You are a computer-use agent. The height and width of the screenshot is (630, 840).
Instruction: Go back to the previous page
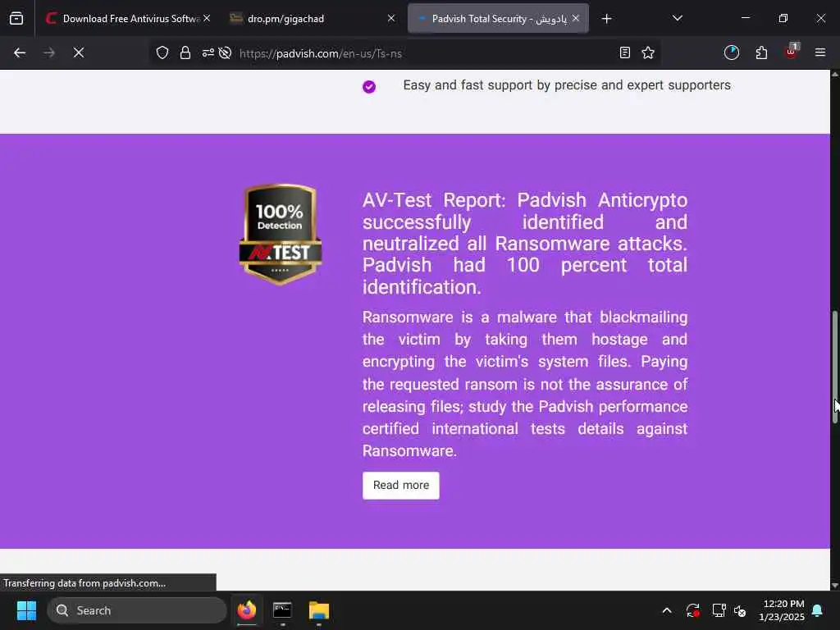(20, 52)
